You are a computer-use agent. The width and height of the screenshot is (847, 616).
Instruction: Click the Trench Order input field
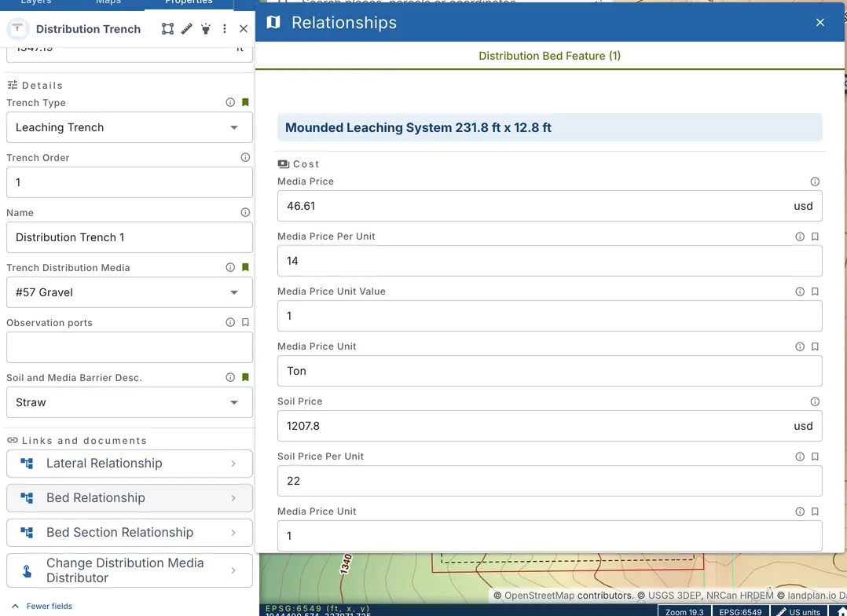pos(130,182)
